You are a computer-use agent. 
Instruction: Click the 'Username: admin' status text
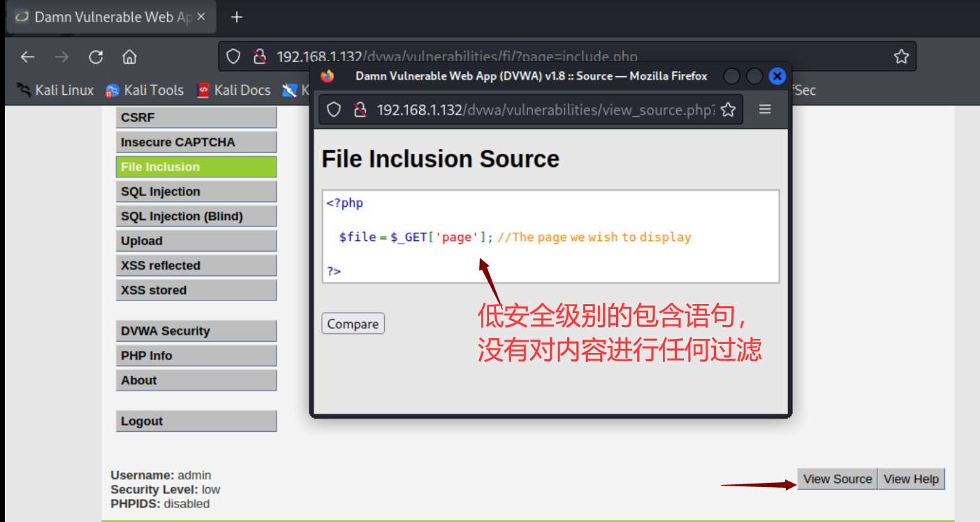click(x=161, y=475)
